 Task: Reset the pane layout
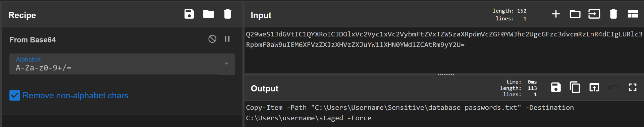633,14
